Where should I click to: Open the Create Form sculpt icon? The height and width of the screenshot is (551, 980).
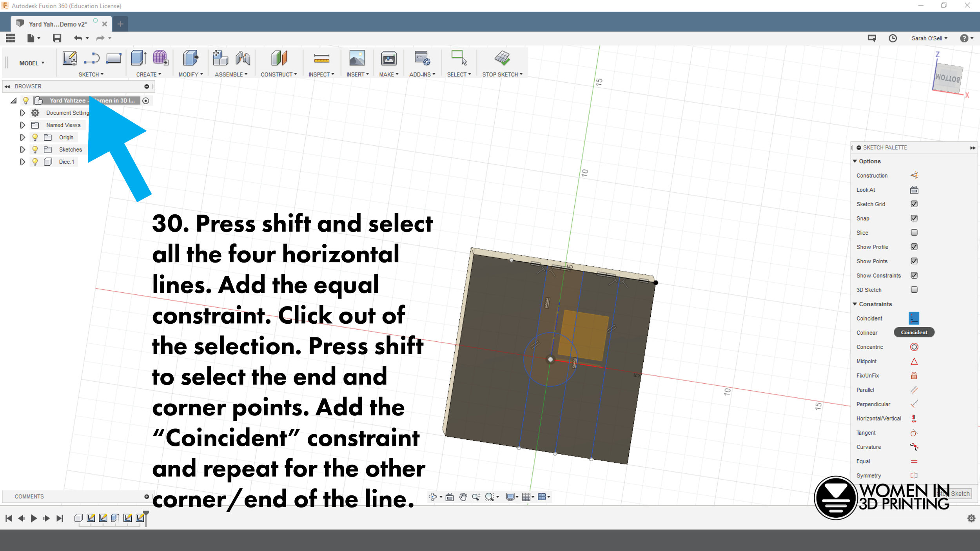[160, 58]
